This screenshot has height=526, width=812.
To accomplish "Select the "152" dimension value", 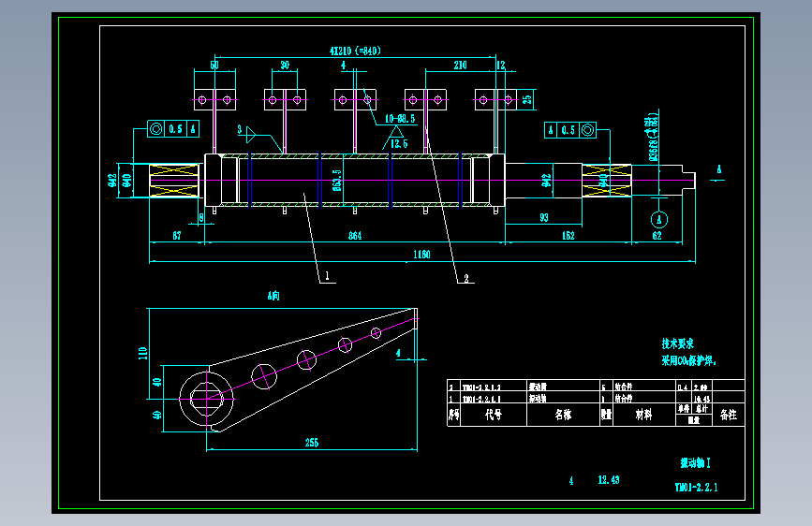I will click(568, 236).
